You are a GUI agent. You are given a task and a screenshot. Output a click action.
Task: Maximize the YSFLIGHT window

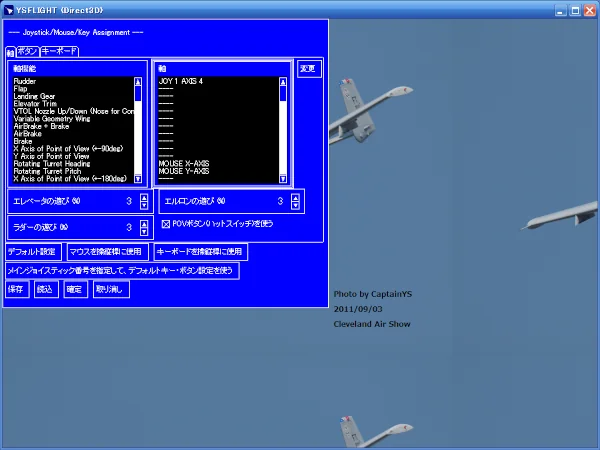(575, 10)
